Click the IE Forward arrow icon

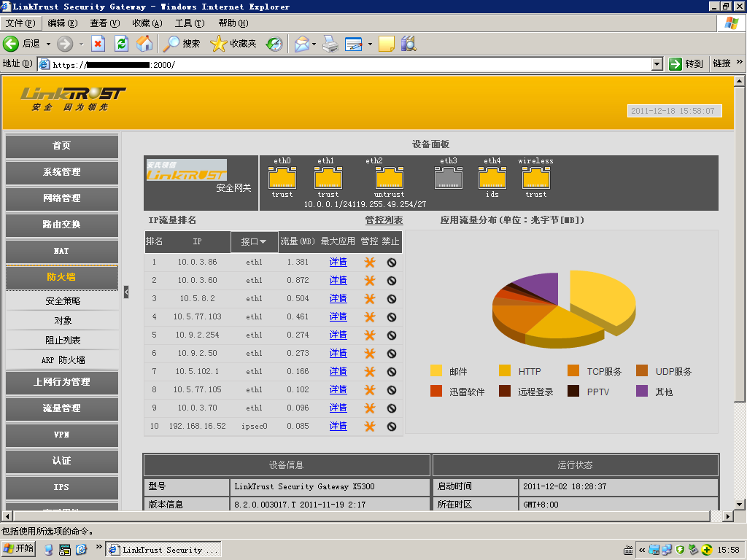(65, 44)
